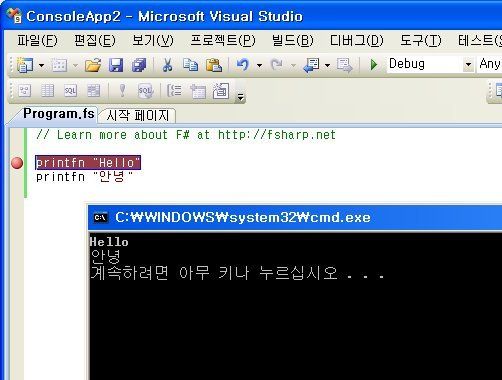The image size is (502, 380).
Task: Open the 디버그(D) menu
Action: point(357,41)
